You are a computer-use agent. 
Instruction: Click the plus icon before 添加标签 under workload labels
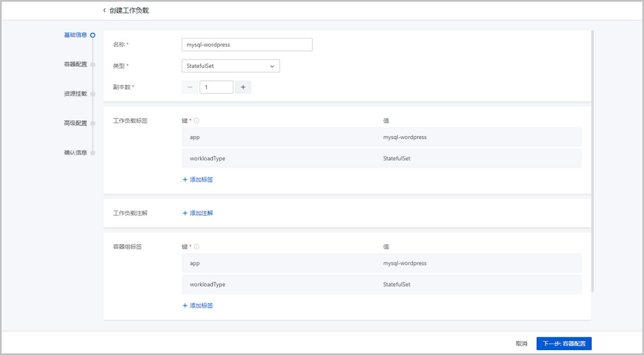185,179
